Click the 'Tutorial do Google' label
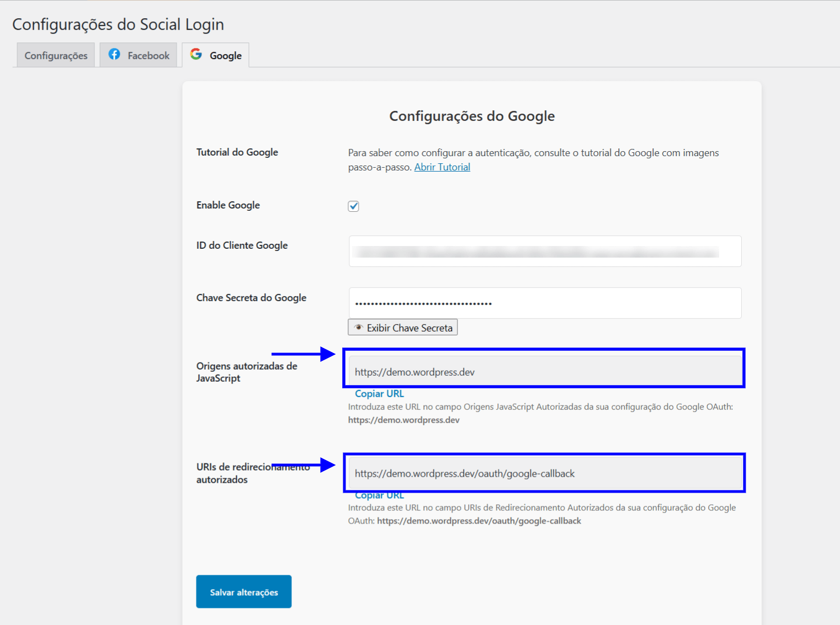The image size is (840, 625). [237, 152]
